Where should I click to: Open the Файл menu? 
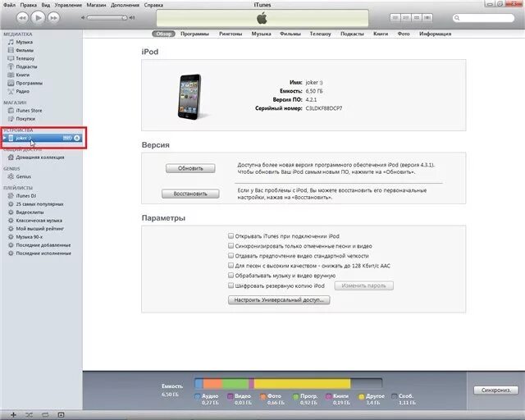9,5
